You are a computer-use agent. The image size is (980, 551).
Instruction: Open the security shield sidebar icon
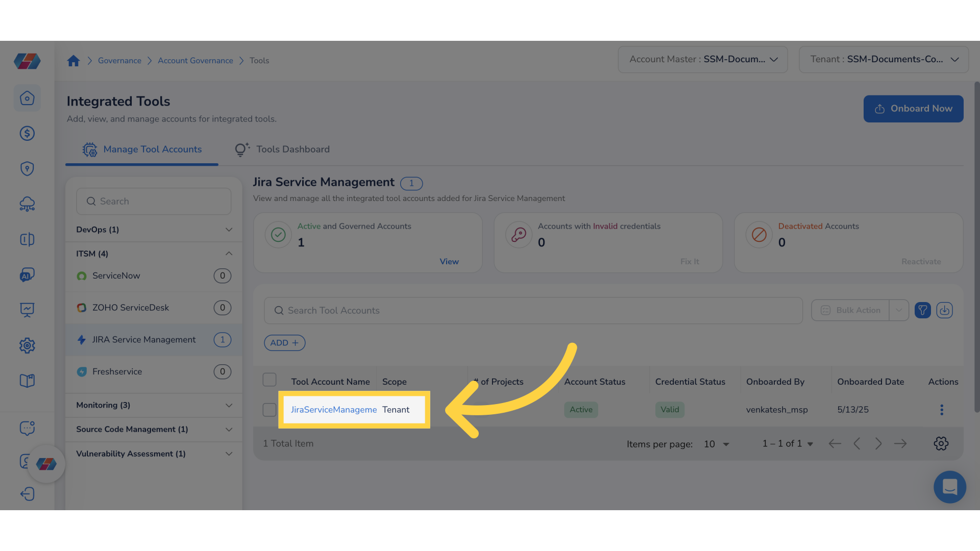pyautogui.click(x=27, y=169)
